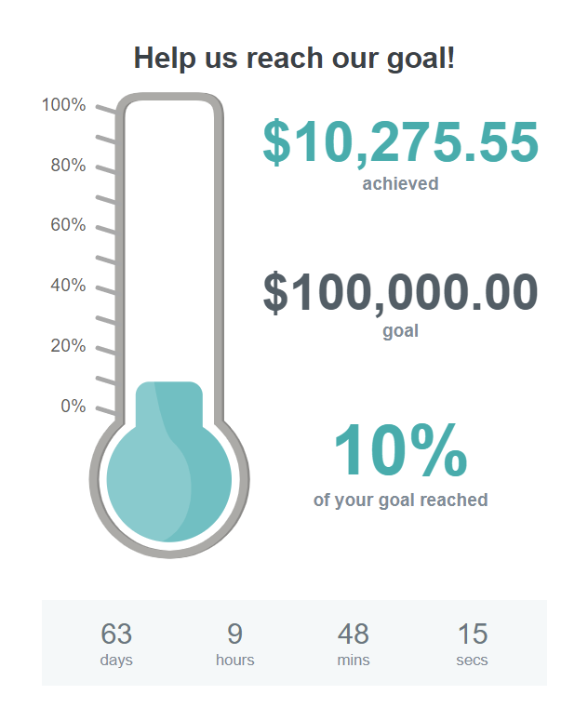This screenshot has width=588, height=721.
Task: Click the 40% scale label
Action: point(68,285)
